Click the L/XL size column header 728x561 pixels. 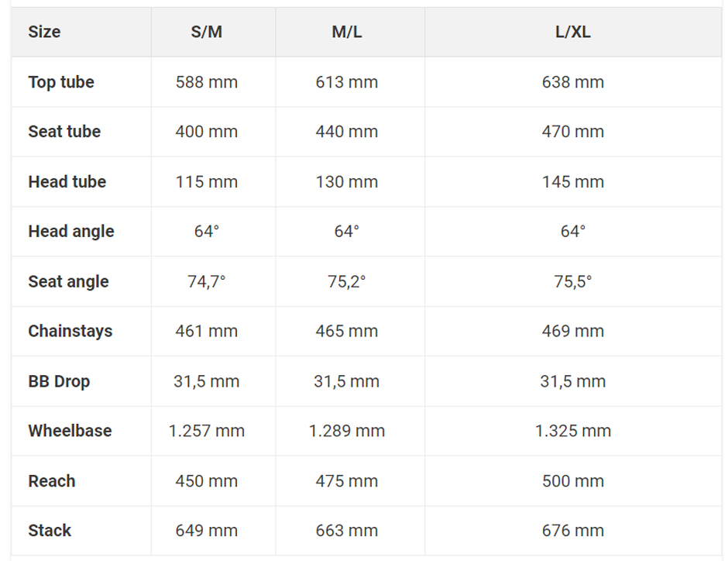pyautogui.click(x=573, y=32)
